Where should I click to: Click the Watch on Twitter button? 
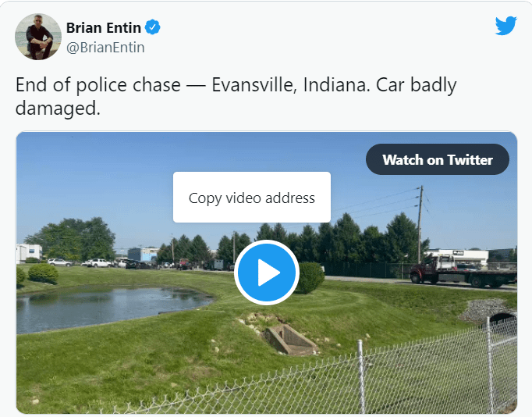438,159
